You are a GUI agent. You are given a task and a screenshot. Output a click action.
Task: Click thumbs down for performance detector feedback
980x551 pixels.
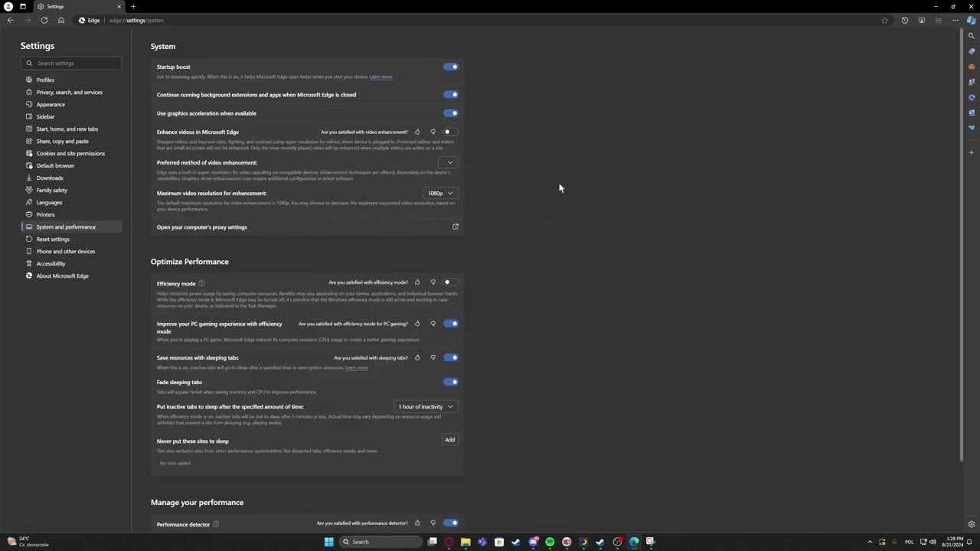tap(433, 523)
